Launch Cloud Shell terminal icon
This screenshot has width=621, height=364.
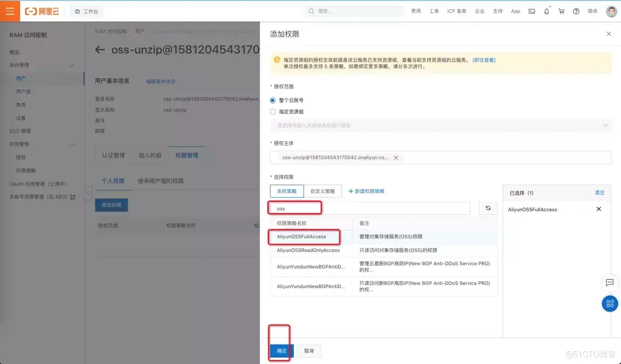pyautogui.click(x=531, y=11)
